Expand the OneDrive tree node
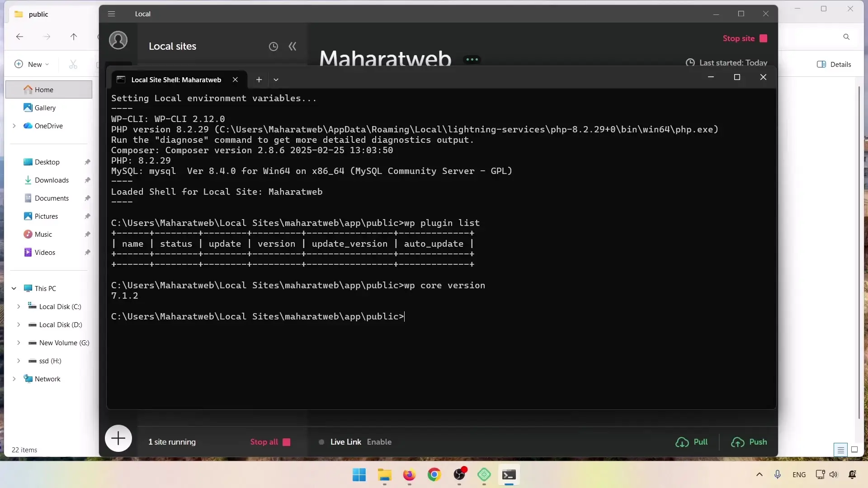This screenshot has width=868, height=488. click(14, 126)
